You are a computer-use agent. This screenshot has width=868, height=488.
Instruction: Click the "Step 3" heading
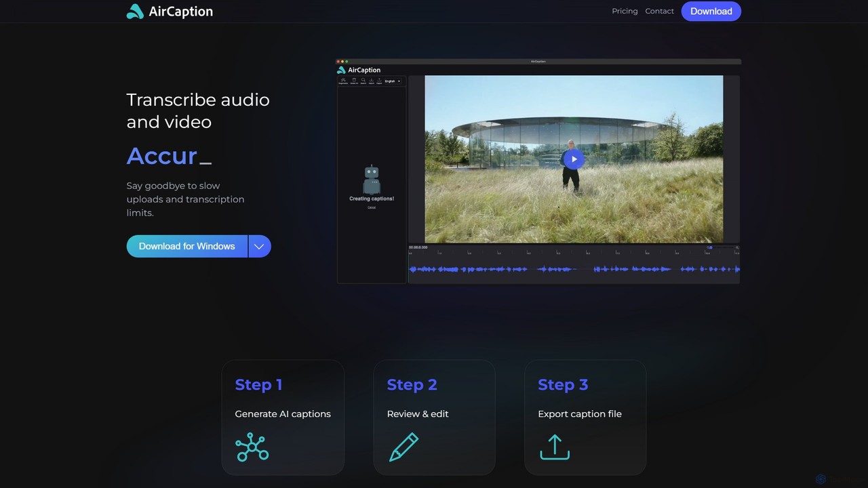(x=563, y=385)
